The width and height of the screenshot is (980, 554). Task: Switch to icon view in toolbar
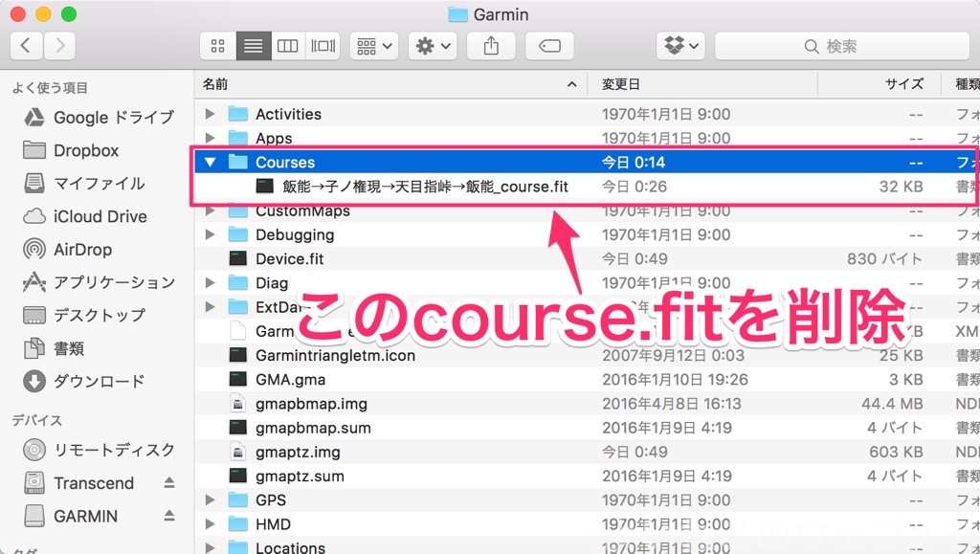pyautogui.click(x=218, y=45)
